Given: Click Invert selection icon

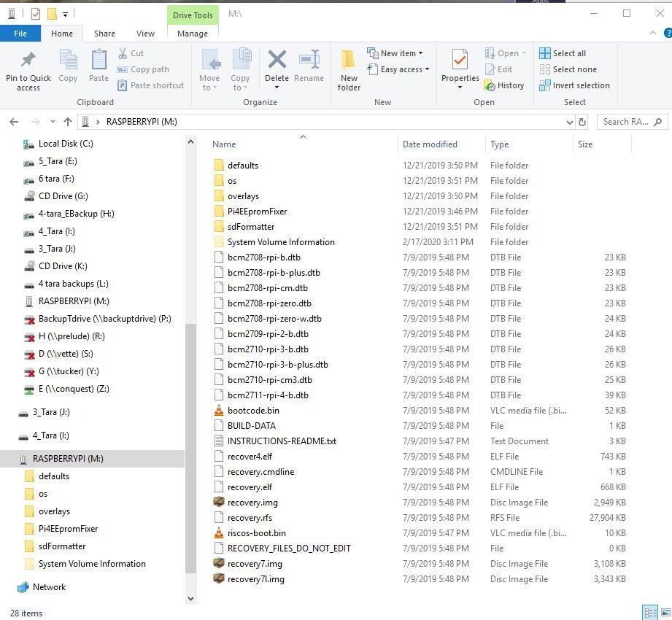Looking at the screenshot, I should [x=545, y=85].
